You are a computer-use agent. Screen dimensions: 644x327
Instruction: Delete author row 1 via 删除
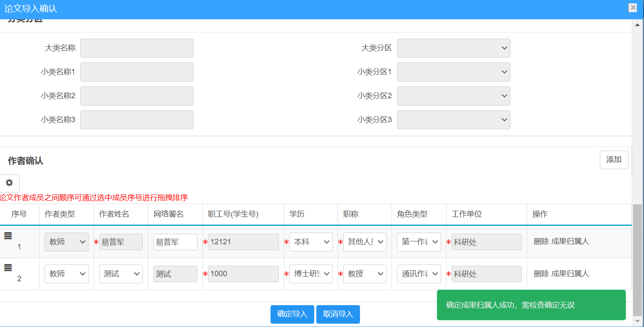541,241
